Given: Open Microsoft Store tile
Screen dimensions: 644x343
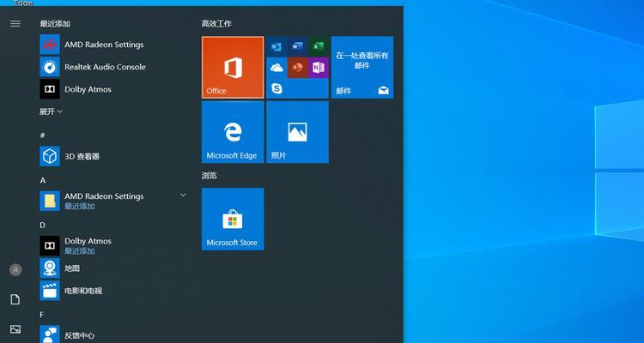Looking at the screenshot, I should click(x=233, y=220).
